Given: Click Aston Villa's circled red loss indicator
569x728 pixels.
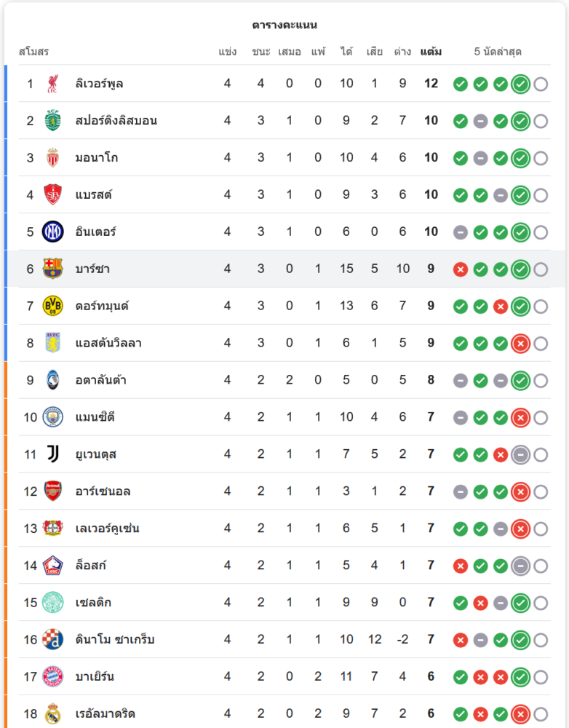Looking at the screenshot, I should 520,344.
